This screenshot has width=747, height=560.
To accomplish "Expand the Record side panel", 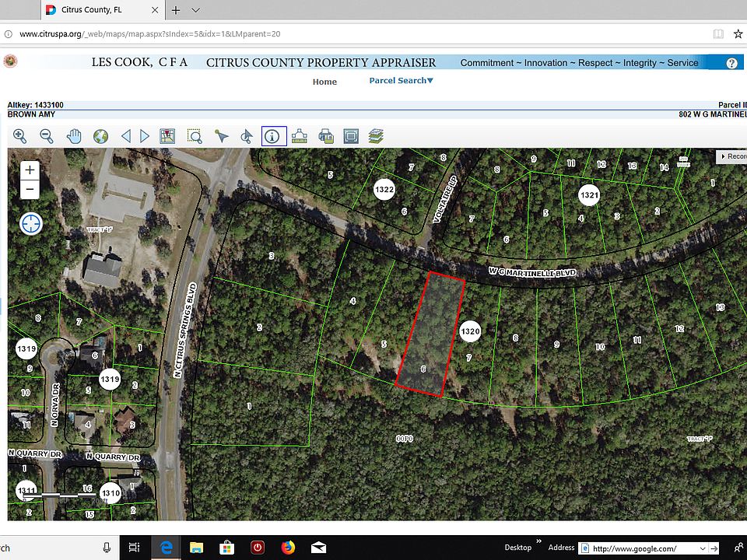I will pyautogui.click(x=732, y=156).
